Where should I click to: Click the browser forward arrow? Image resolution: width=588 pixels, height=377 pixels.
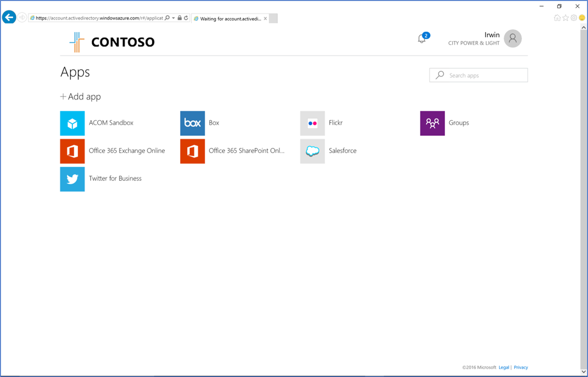[x=22, y=18]
